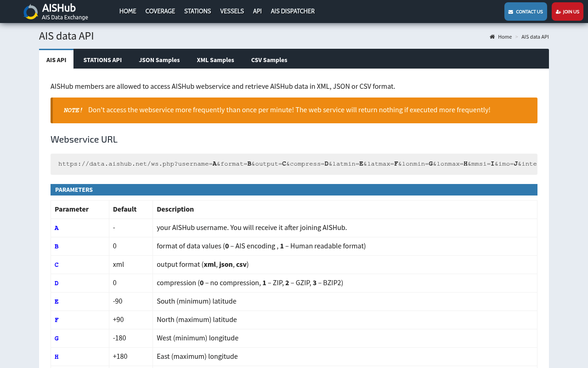The width and height of the screenshot is (588, 368).
Task: Open the COVERAGE menu item
Action: tap(160, 11)
